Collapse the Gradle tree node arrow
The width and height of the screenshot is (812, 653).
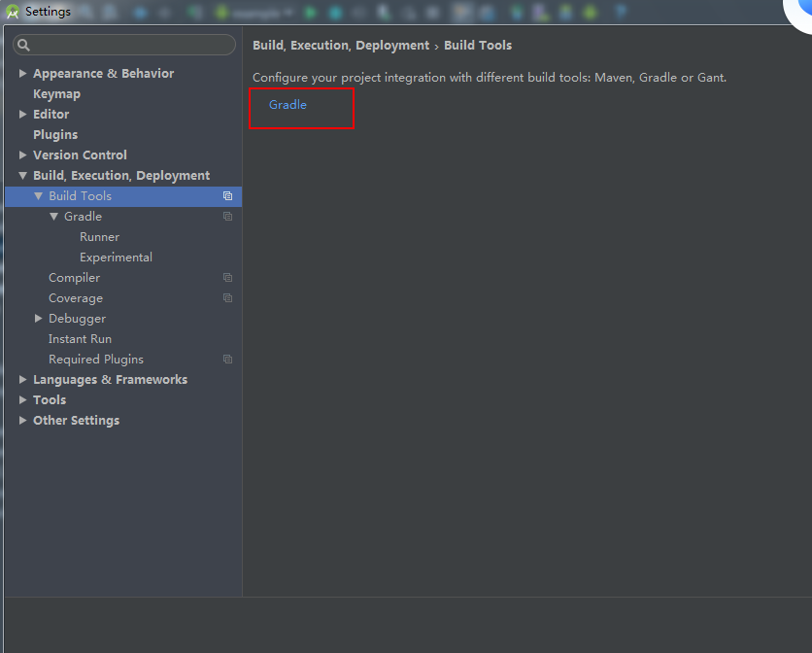53,217
